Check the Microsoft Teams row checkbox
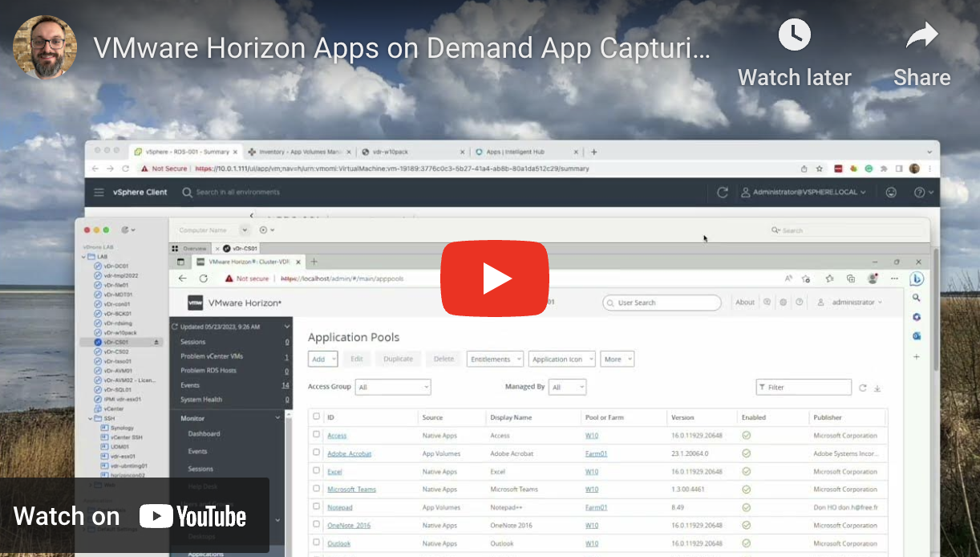This screenshot has width=980, height=557. click(x=315, y=489)
